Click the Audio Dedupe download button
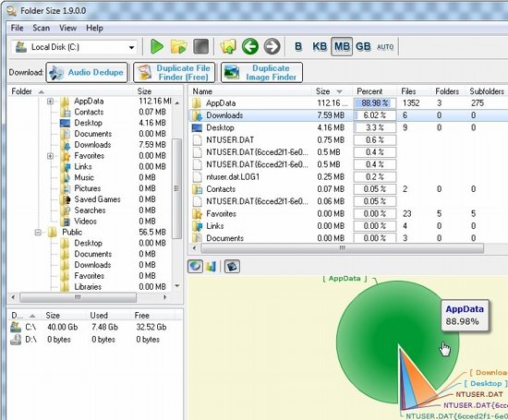Image resolution: width=508 pixels, height=420 pixels. pos(87,72)
